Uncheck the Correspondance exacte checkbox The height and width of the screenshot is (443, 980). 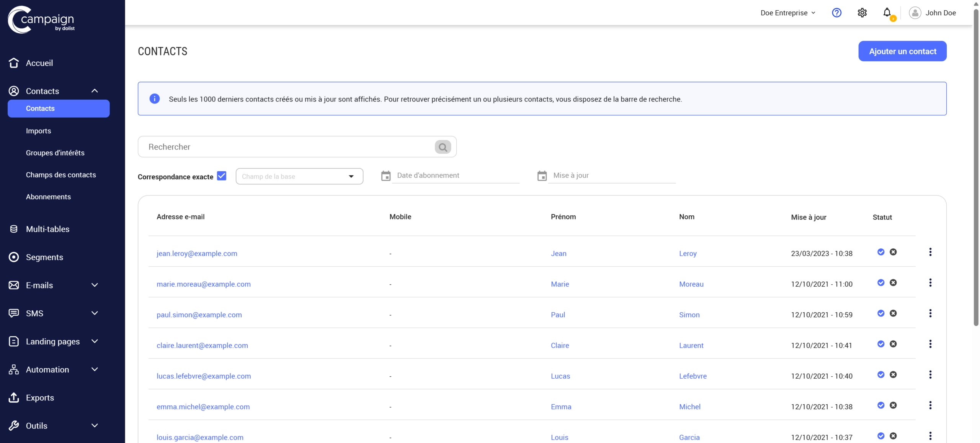pos(222,176)
